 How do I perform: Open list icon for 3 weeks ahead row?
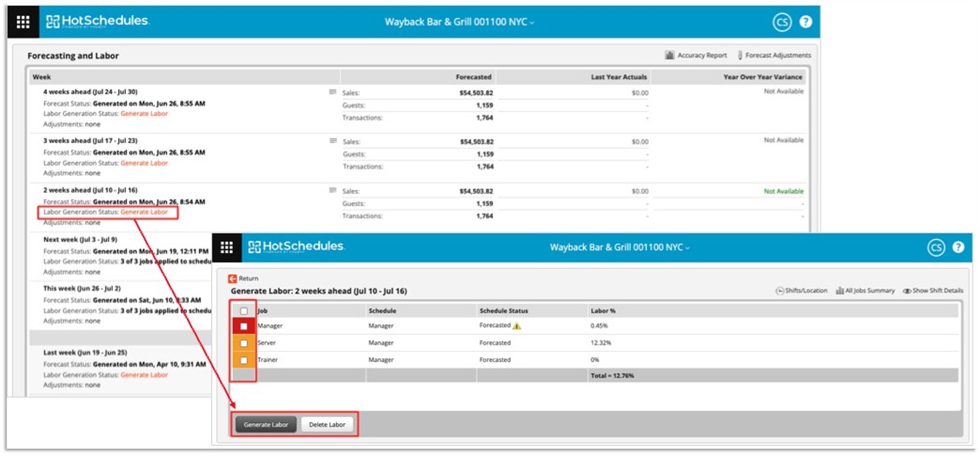pyautogui.click(x=333, y=140)
